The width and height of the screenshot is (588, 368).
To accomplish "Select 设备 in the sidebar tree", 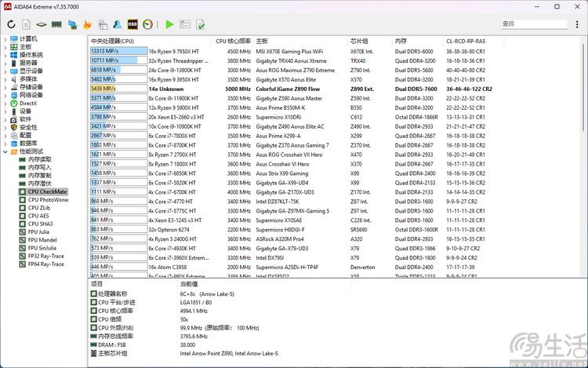I will (25, 111).
